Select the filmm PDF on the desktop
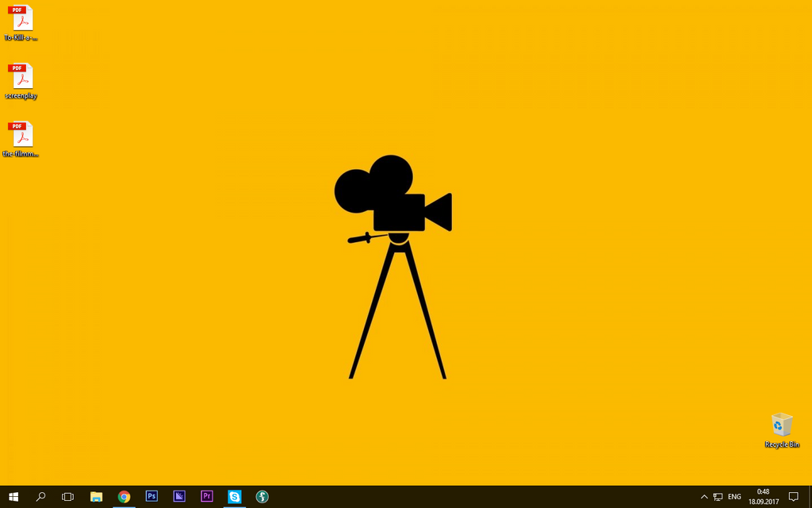Image resolution: width=812 pixels, height=508 pixels. click(x=21, y=136)
